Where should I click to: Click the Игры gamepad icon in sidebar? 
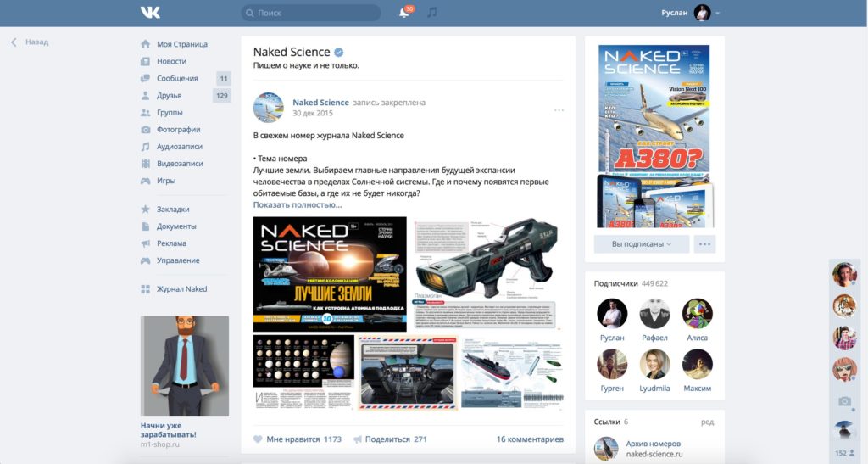[145, 181]
